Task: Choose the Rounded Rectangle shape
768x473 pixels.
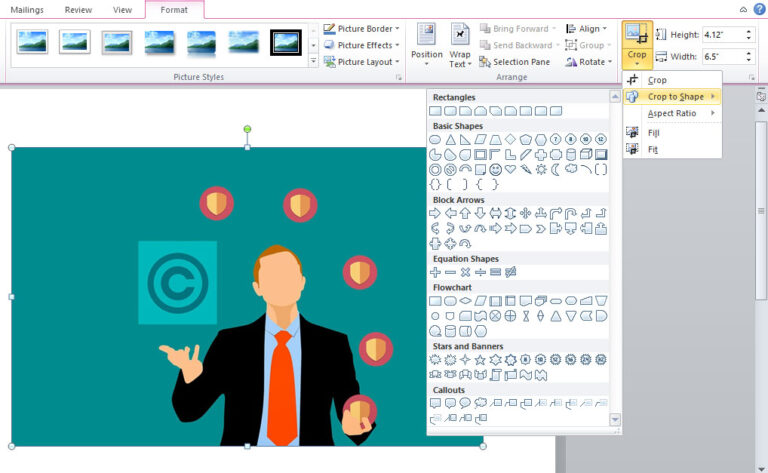Action: pyautogui.click(x=450, y=111)
